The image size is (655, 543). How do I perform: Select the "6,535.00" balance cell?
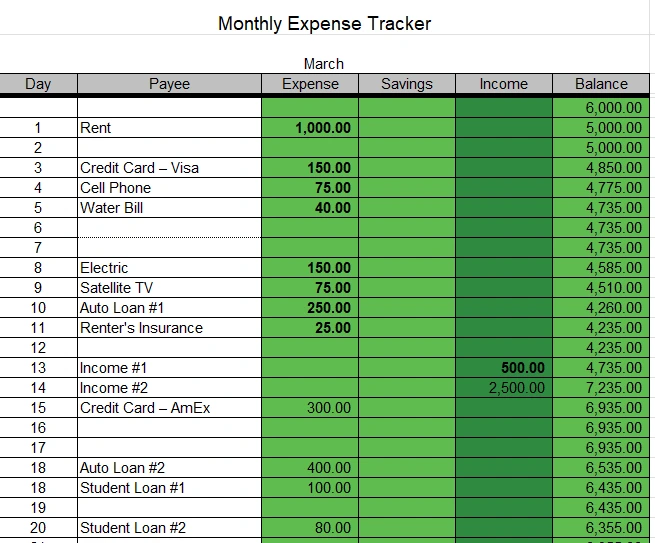pyautogui.click(x=601, y=468)
